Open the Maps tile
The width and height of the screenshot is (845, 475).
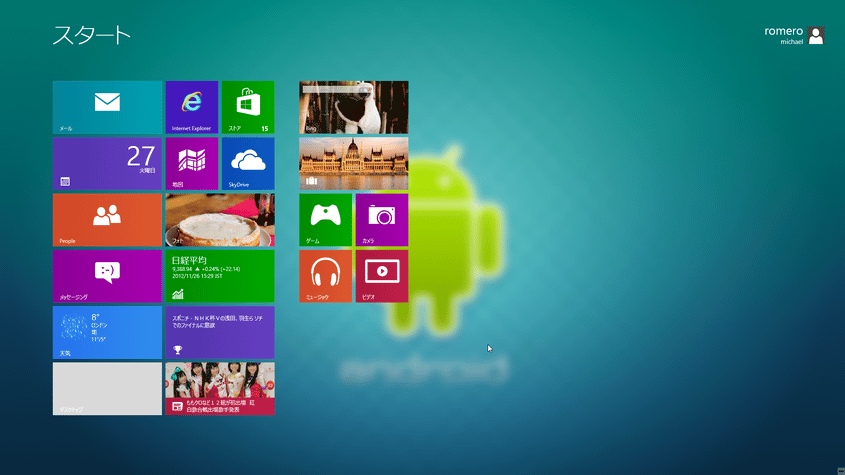pyautogui.click(x=192, y=163)
